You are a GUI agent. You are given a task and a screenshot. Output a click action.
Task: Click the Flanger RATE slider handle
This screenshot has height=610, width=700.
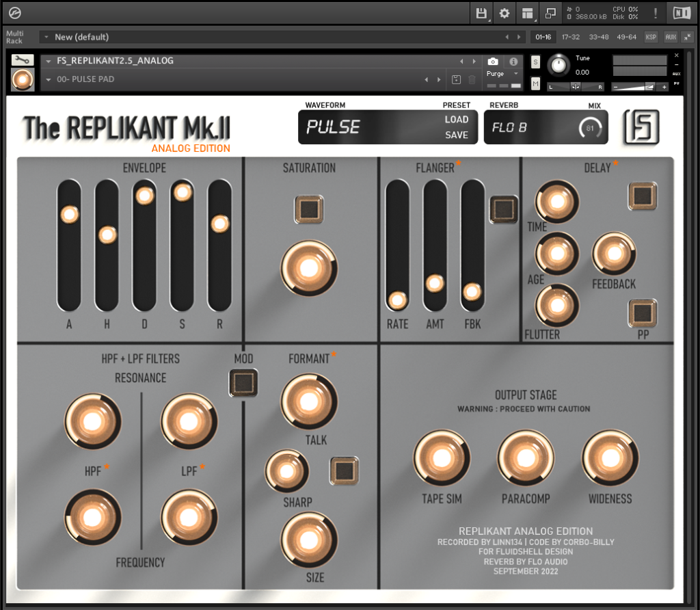397,300
